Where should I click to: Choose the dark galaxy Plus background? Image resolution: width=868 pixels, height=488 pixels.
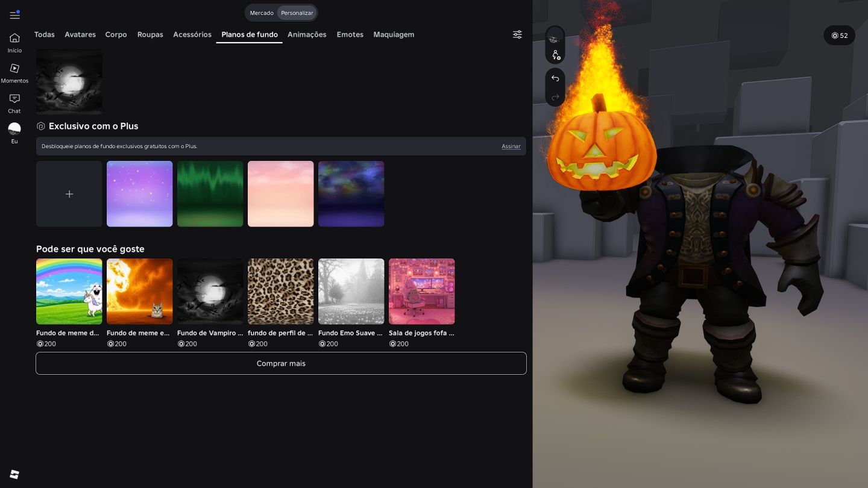click(x=351, y=194)
